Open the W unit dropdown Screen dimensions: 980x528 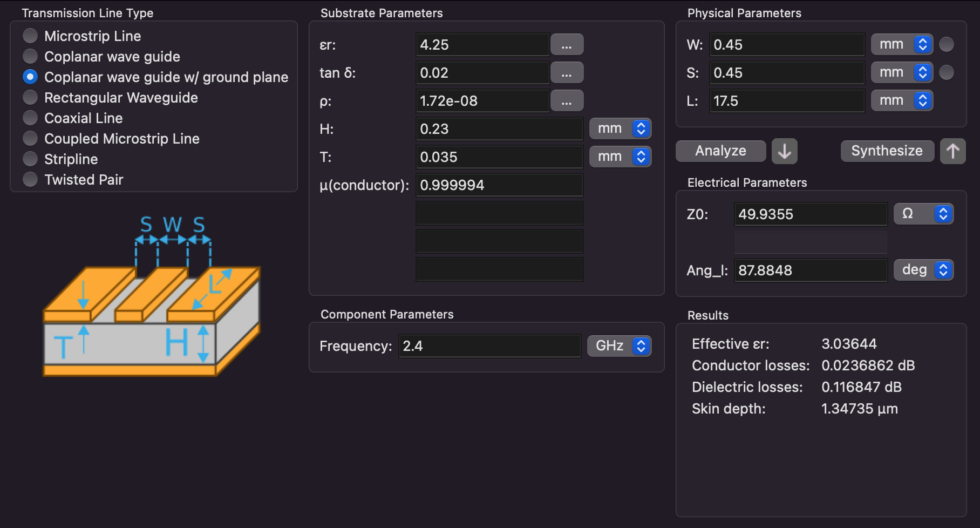point(902,45)
